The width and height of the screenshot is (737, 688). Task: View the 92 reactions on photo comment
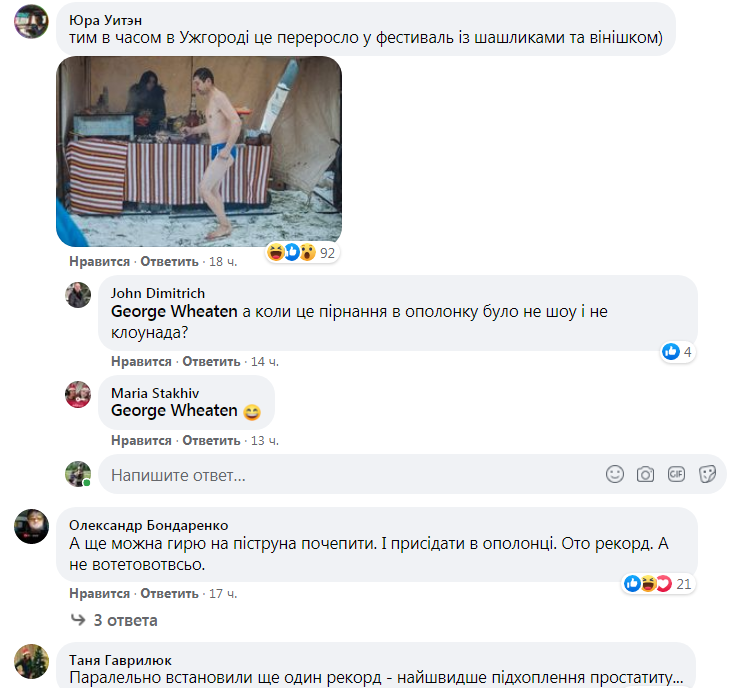pos(302,253)
